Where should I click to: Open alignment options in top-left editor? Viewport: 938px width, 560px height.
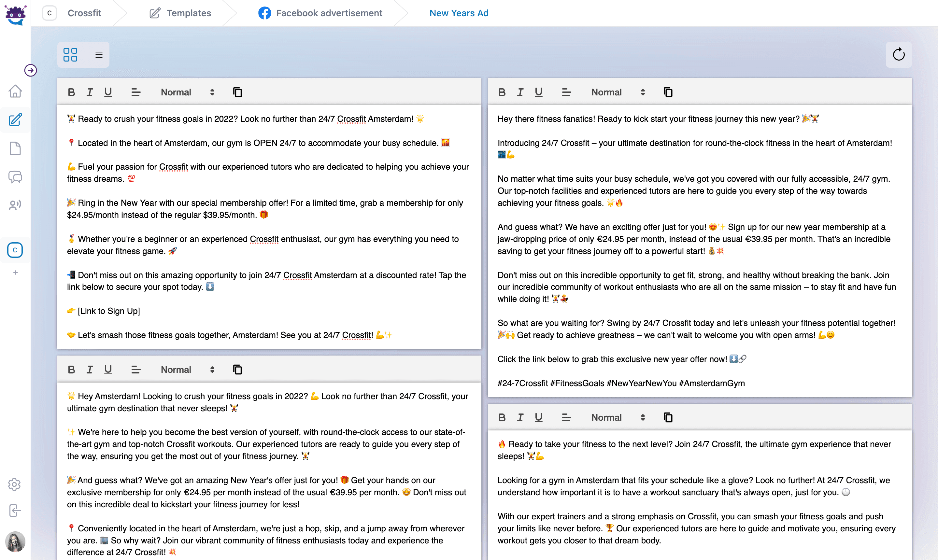(136, 92)
